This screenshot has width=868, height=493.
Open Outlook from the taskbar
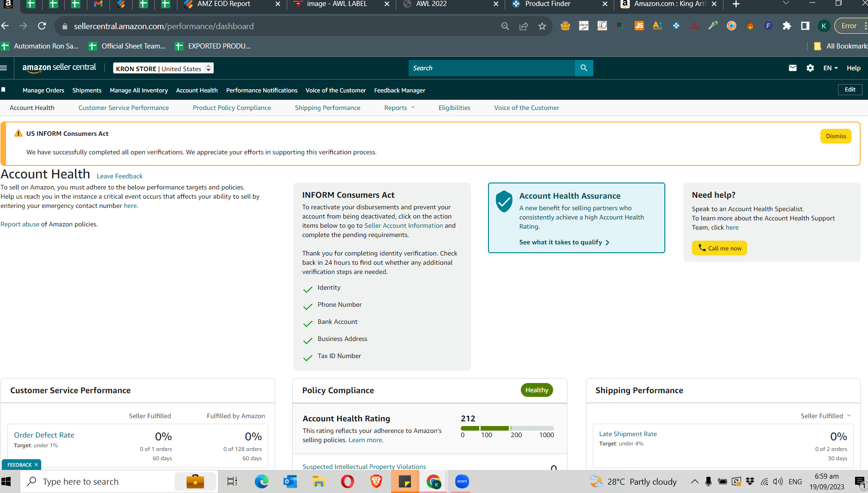pos(290,481)
